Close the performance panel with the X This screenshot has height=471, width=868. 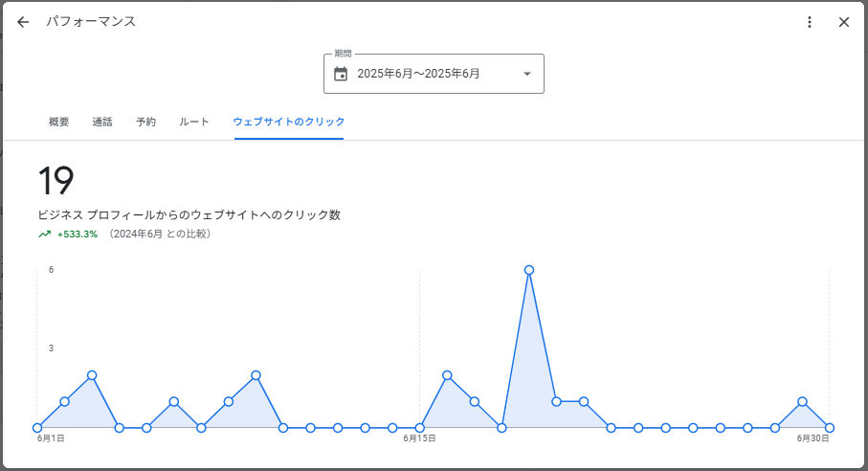tap(843, 22)
